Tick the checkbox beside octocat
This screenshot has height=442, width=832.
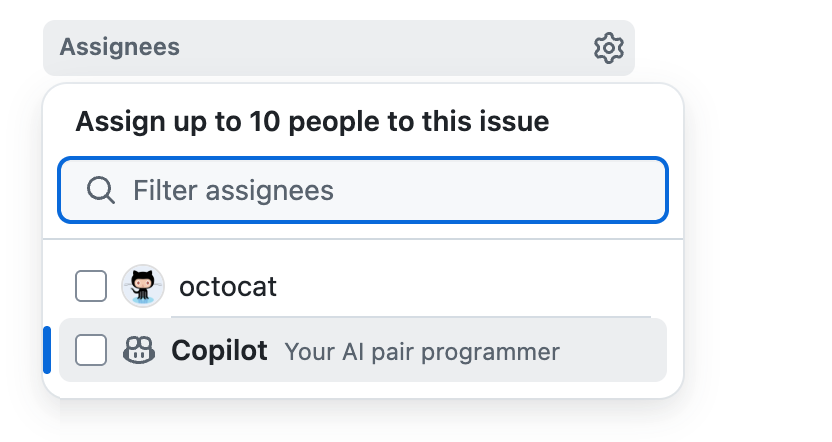coord(91,287)
